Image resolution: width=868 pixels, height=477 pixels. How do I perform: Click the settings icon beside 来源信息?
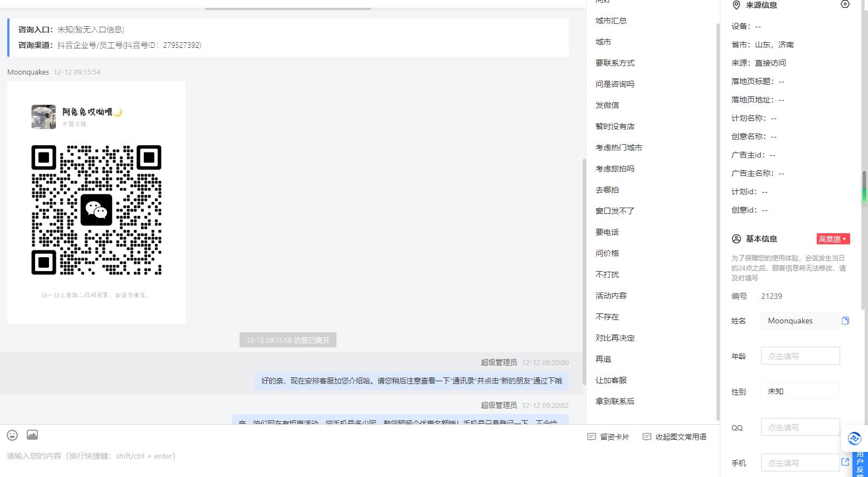coord(845,4)
